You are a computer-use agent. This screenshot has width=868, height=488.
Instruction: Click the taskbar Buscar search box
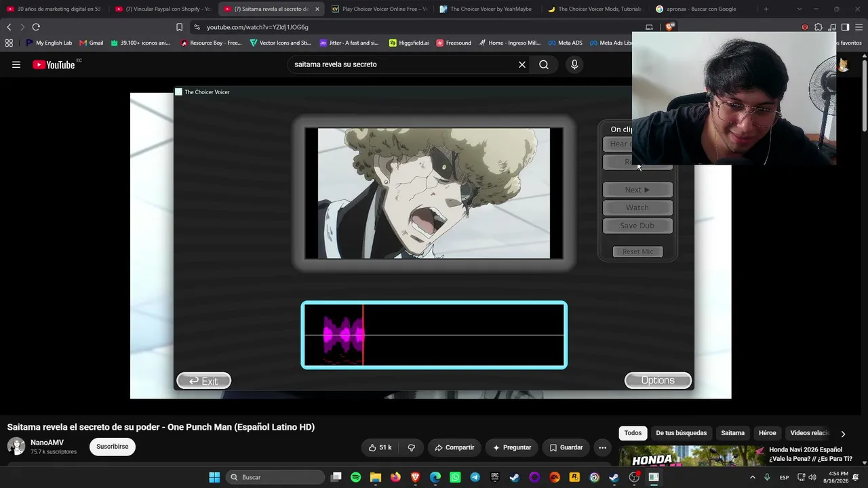275,477
